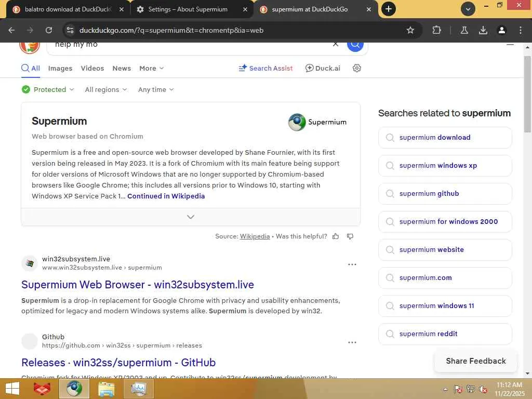532x399 pixels.
Task: Switch to Images results
Action: pyautogui.click(x=60, y=68)
